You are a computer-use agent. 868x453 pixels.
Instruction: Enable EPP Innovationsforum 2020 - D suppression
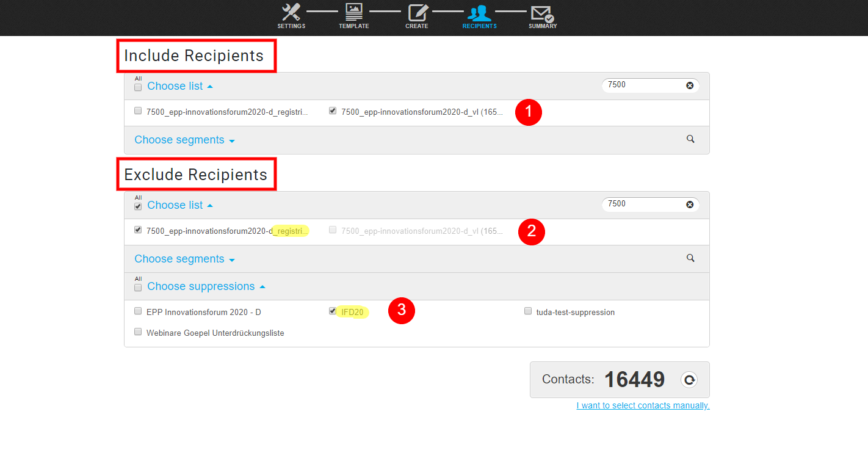pyautogui.click(x=138, y=311)
